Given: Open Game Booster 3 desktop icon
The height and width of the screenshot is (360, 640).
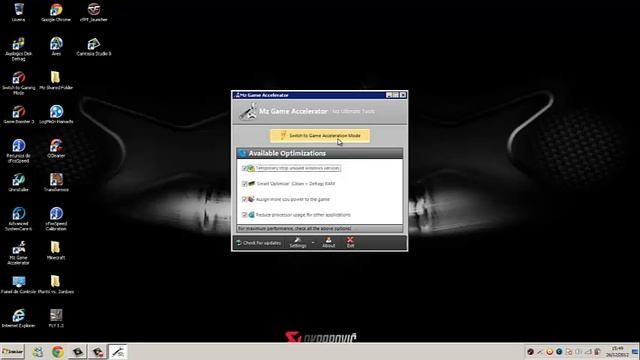Looking at the screenshot, I should pyautogui.click(x=18, y=115).
